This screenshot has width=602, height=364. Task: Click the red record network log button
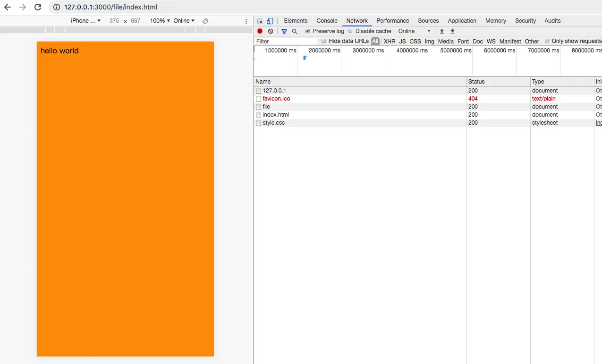point(260,31)
